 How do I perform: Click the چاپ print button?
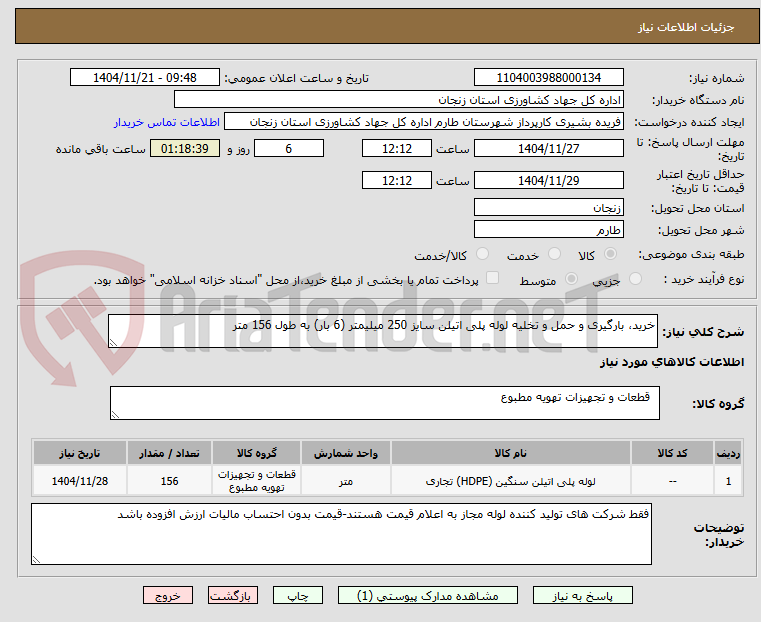[x=298, y=595]
